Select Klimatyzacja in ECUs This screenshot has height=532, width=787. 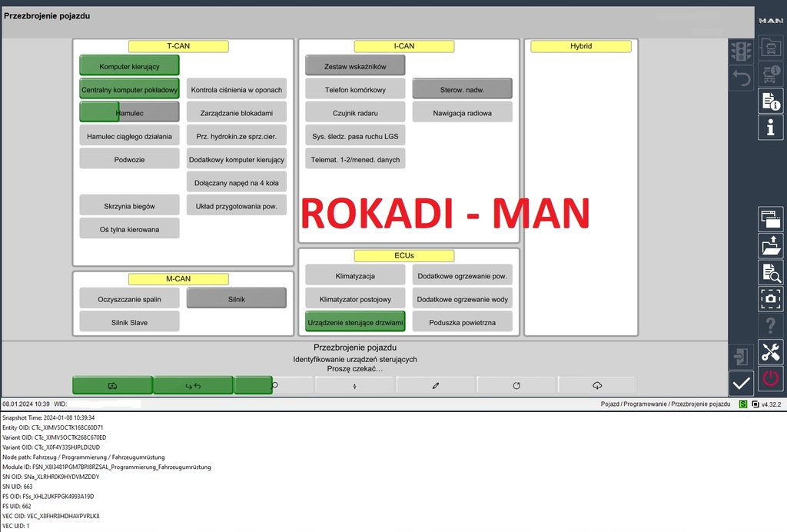click(x=355, y=275)
